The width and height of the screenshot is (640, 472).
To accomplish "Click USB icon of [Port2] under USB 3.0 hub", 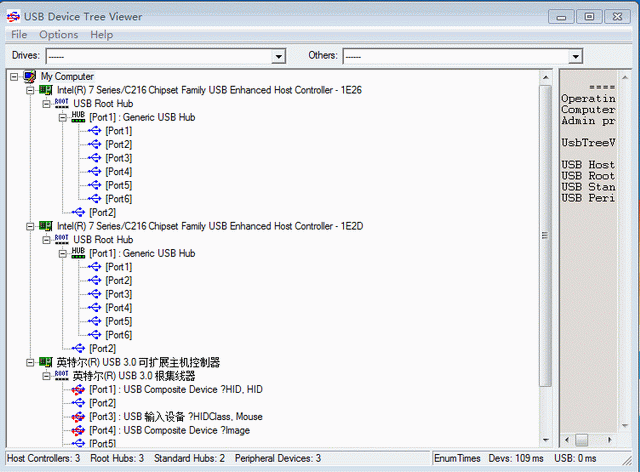I will pos(78,403).
